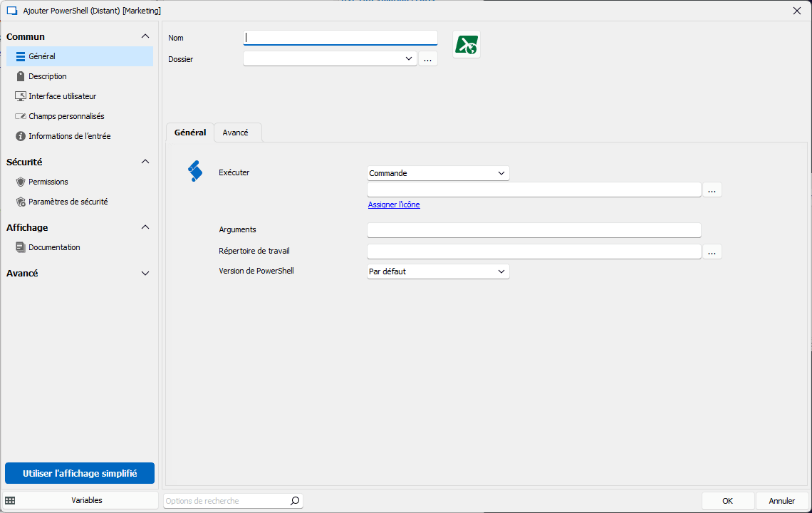The height and width of the screenshot is (513, 812).
Task: Open the Description section in sidebar
Action: (x=47, y=76)
